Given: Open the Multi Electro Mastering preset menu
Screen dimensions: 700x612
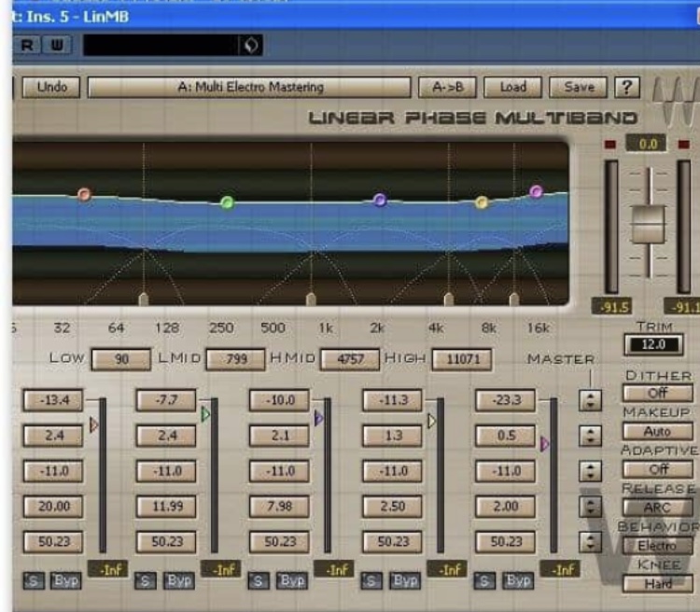Looking at the screenshot, I should [249, 87].
